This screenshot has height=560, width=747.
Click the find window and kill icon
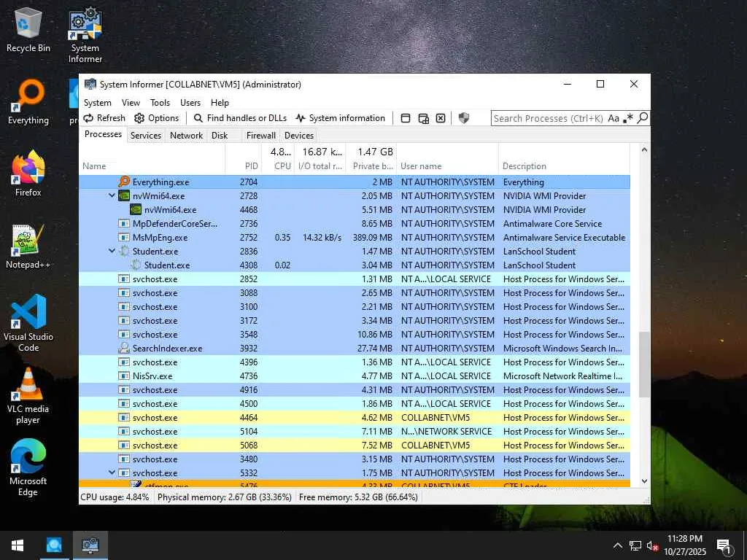click(x=441, y=118)
